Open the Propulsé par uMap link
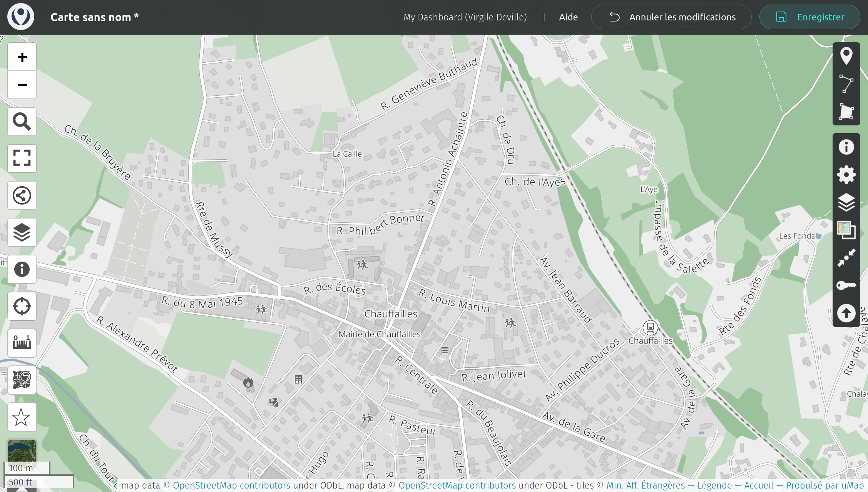868x492 pixels. click(x=825, y=485)
